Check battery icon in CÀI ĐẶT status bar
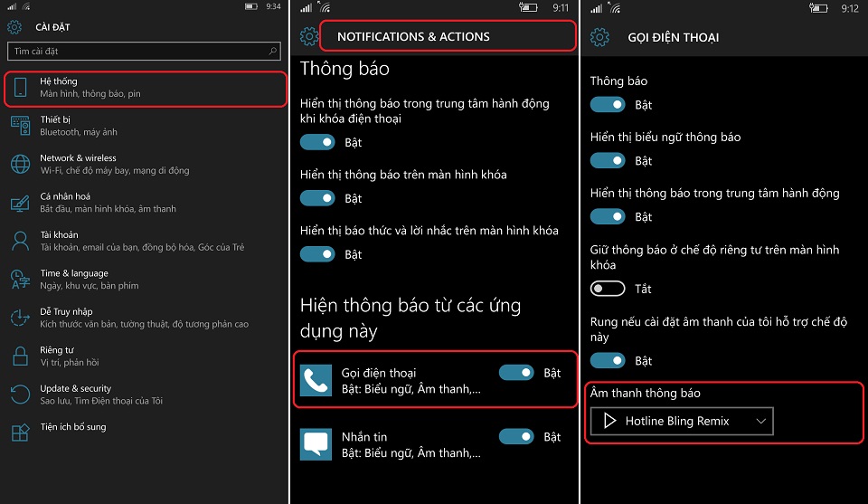The width and height of the screenshot is (868, 504). pyautogui.click(x=251, y=6)
